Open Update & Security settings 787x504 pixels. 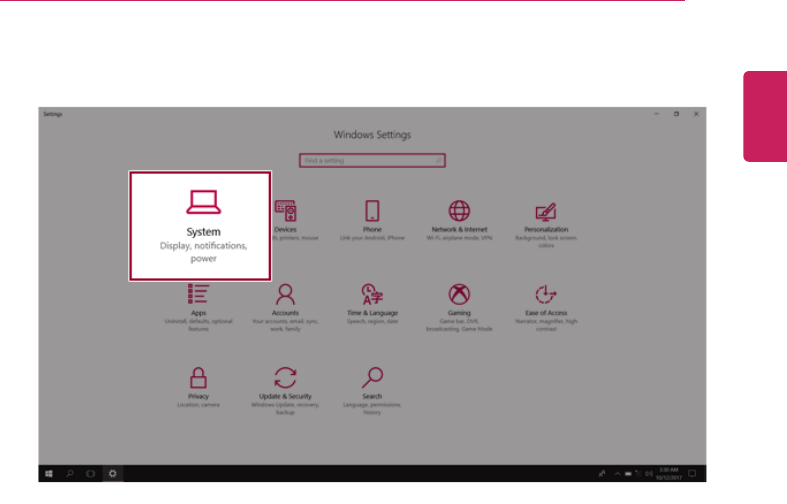(285, 391)
